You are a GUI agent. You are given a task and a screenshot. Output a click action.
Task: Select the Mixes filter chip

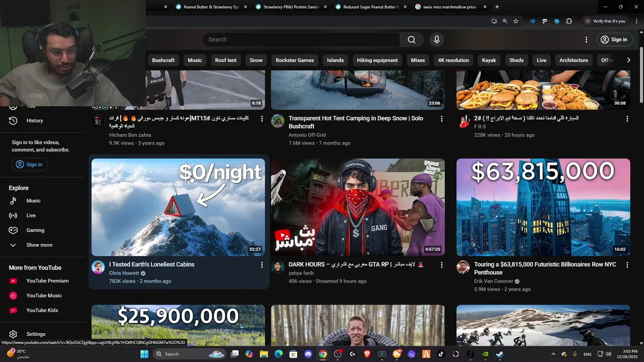pyautogui.click(x=418, y=60)
